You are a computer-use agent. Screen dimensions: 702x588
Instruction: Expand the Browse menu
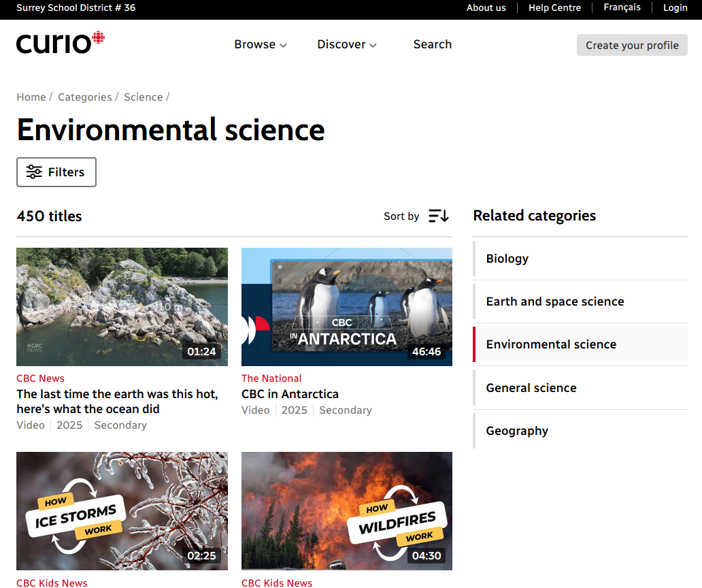tap(260, 44)
